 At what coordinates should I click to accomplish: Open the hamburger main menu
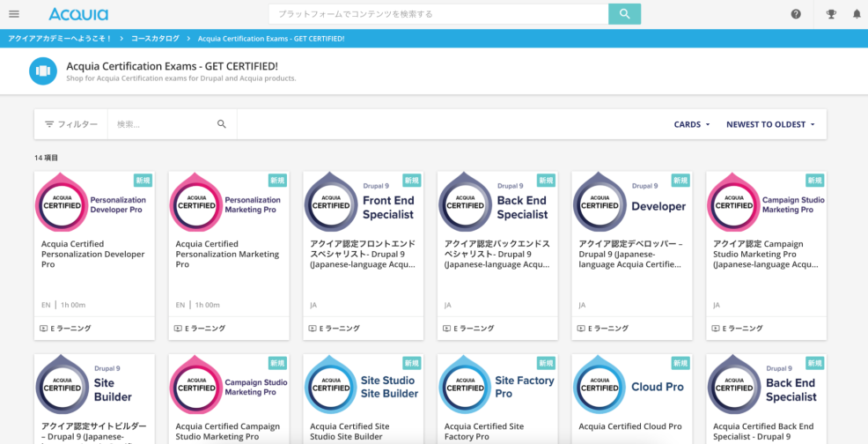[x=14, y=14]
